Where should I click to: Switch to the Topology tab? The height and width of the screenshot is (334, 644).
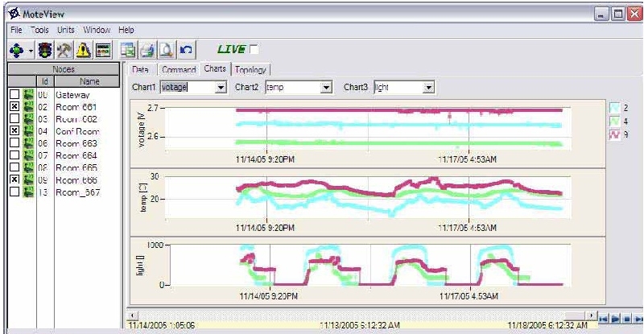[x=251, y=70]
